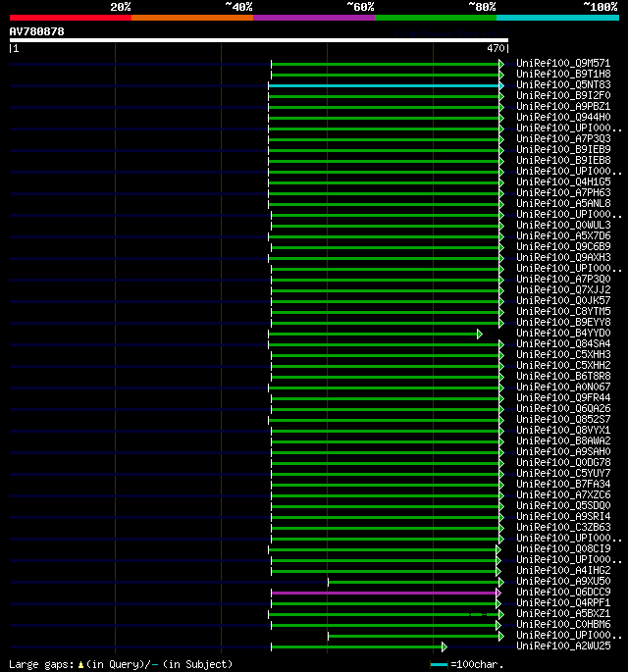Click the UniRef100_Q852S7 entry

point(563,420)
